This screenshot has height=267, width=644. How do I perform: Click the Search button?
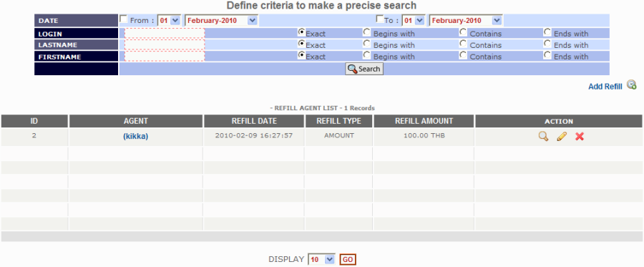(x=364, y=69)
